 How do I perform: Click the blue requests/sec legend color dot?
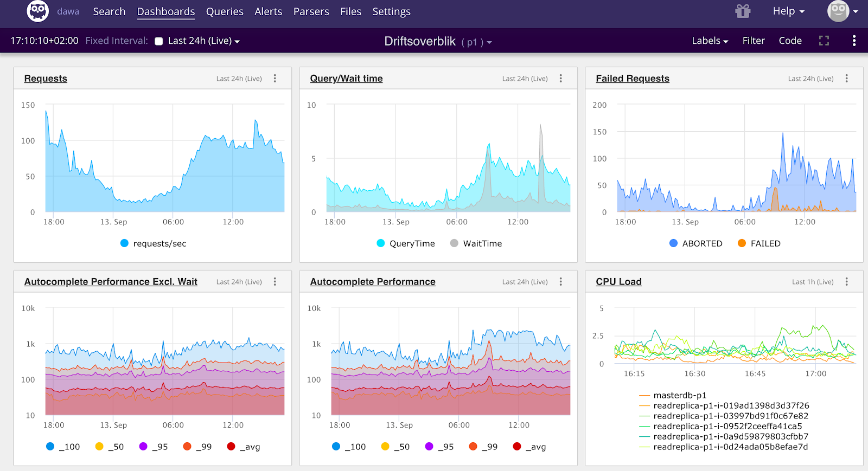click(x=124, y=243)
